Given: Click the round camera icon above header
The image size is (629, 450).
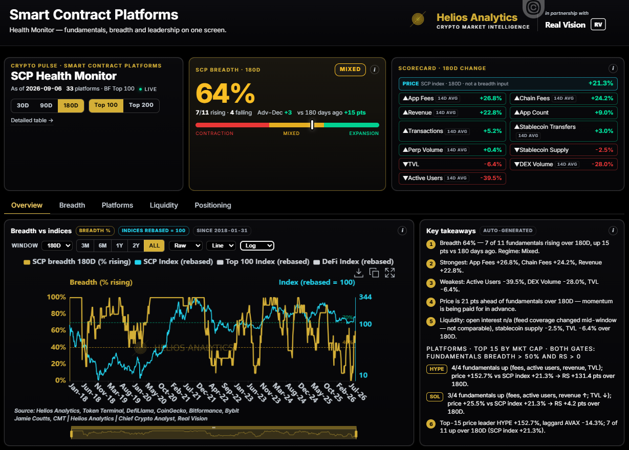Looking at the screenshot, I should tap(533, 7).
